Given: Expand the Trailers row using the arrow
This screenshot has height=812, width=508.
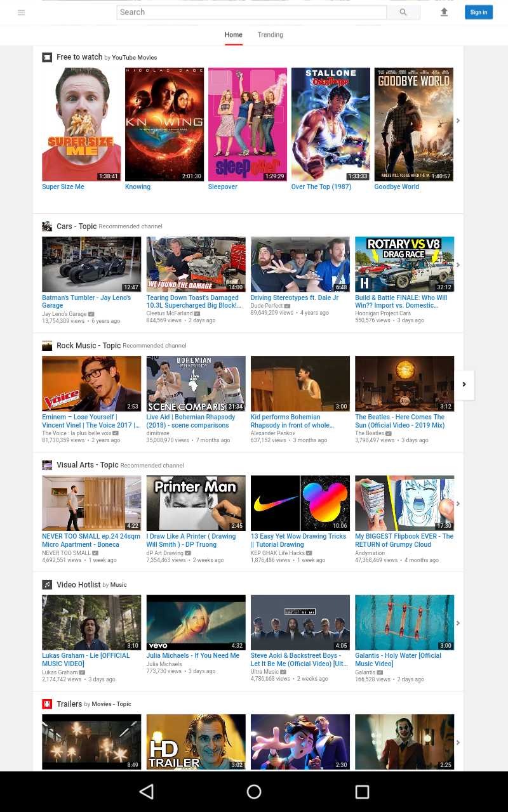Looking at the screenshot, I should (x=458, y=742).
